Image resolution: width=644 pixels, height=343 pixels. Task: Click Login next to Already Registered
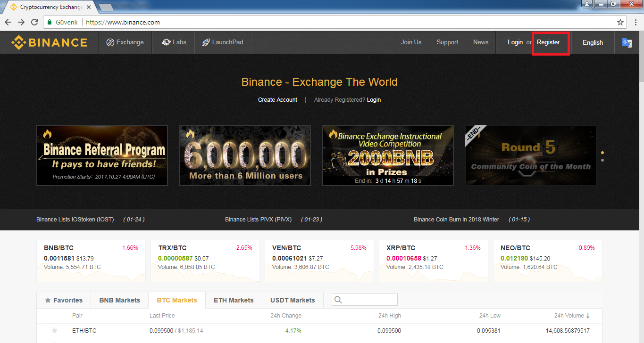point(374,100)
